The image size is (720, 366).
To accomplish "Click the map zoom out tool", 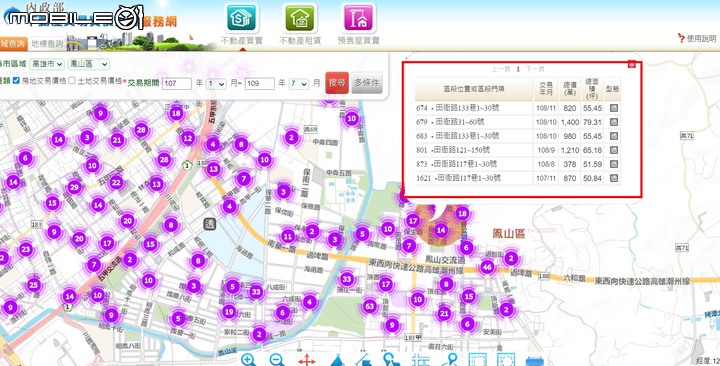I will pyautogui.click(x=277, y=360).
